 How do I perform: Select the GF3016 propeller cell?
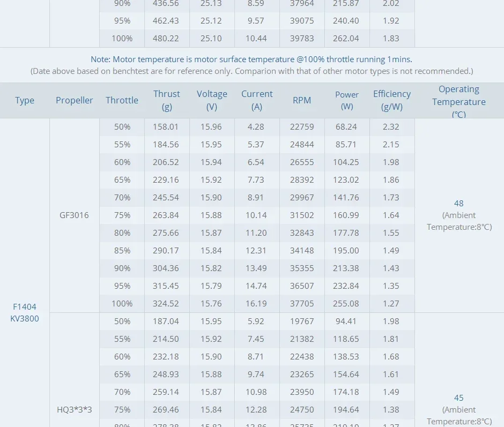coord(75,215)
